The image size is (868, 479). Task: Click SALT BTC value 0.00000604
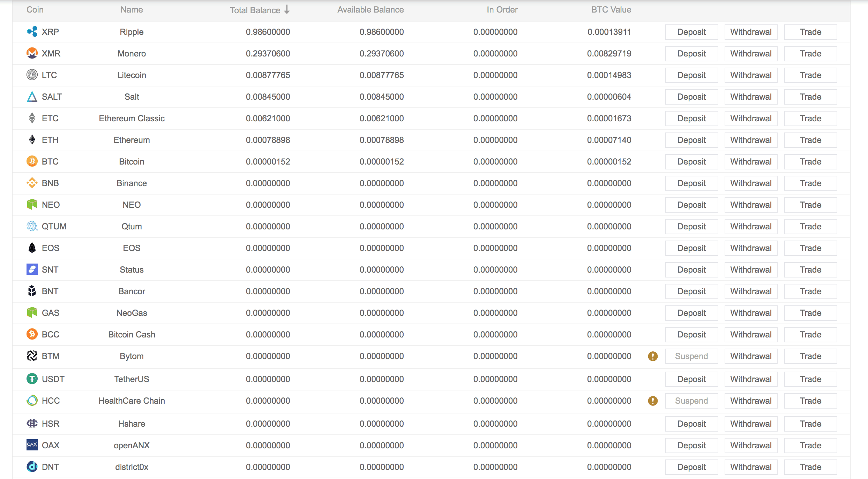tap(609, 97)
